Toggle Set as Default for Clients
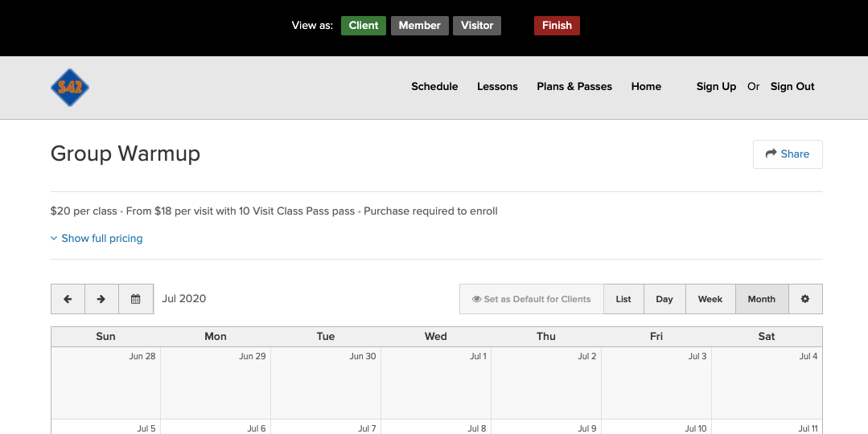The image size is (868, 434). pos(532,299)
